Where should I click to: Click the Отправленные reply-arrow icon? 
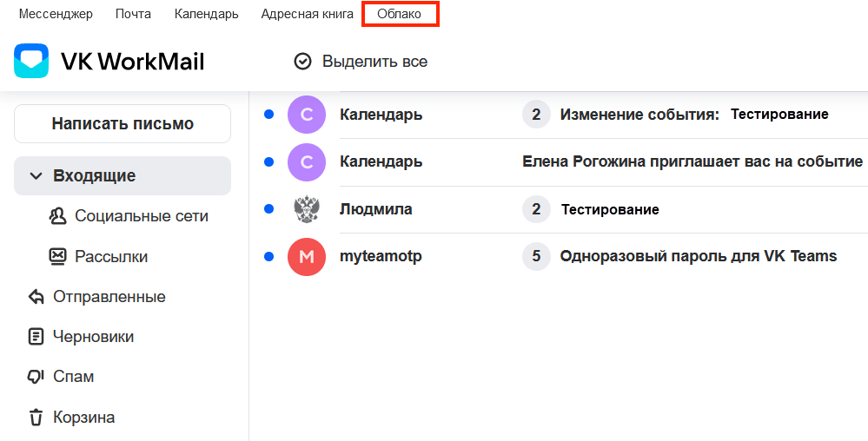(x=36, y=297)
